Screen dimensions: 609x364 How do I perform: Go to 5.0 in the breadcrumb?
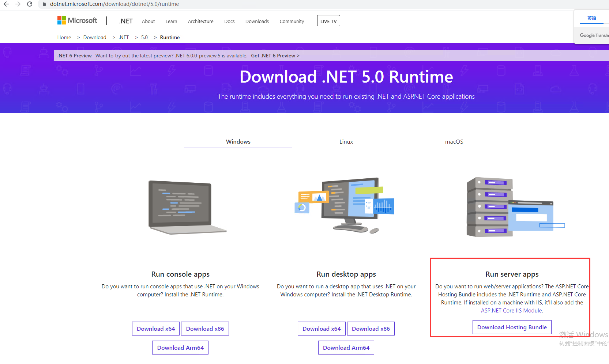144,37
